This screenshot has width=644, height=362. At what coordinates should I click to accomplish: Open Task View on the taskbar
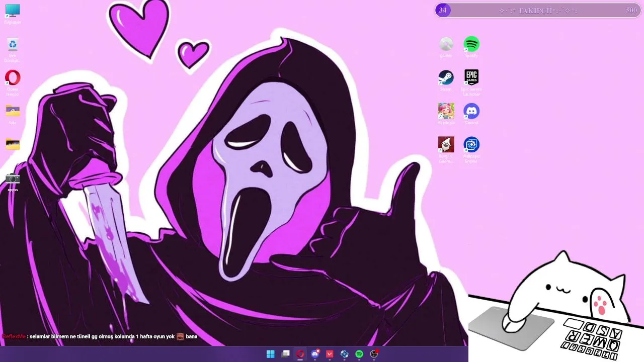(x=285, y=354)
